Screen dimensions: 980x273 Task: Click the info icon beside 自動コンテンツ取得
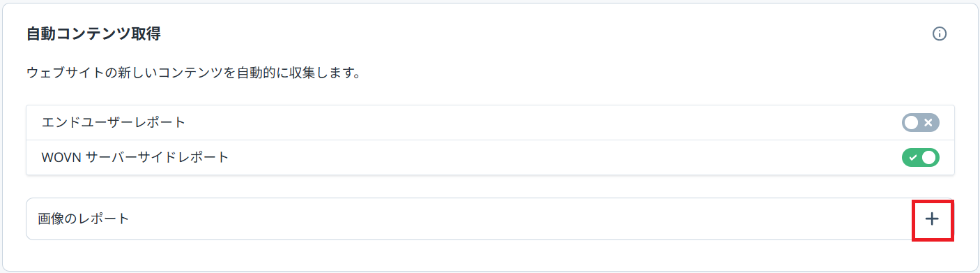pyautogui.click(x=940, y=34)
